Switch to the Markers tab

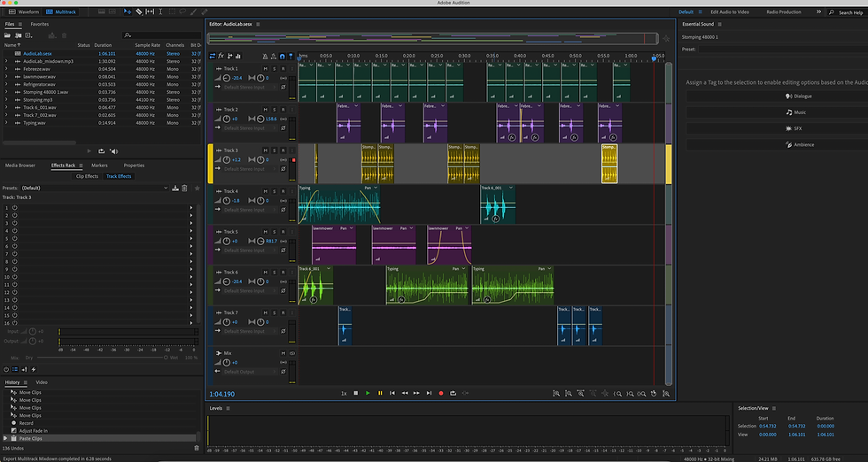click(99, 165)
